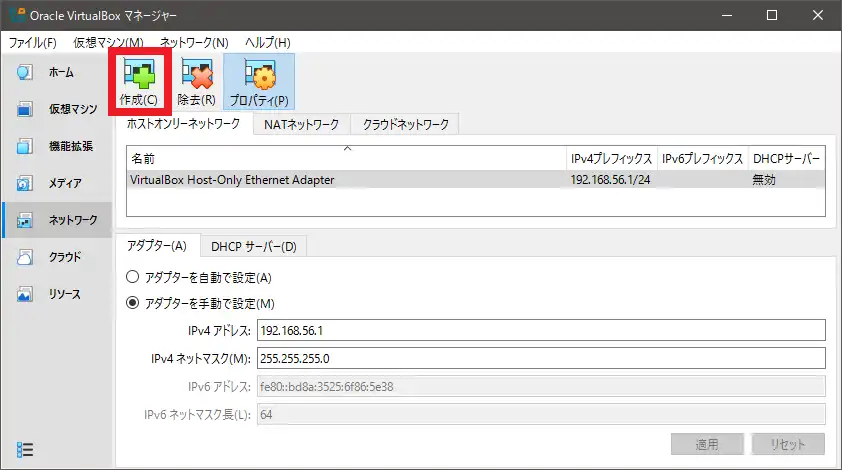Sort by the 名前 column header
Screen dimensions: 842x470
(346, 159)
